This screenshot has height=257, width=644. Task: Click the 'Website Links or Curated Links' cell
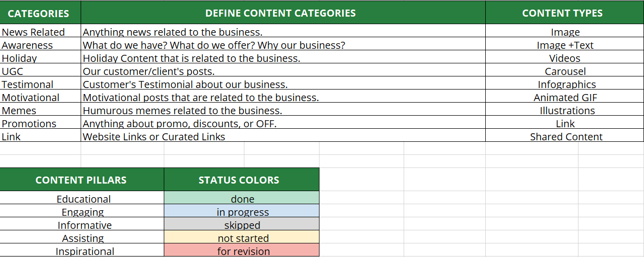[x=154, y=136]
